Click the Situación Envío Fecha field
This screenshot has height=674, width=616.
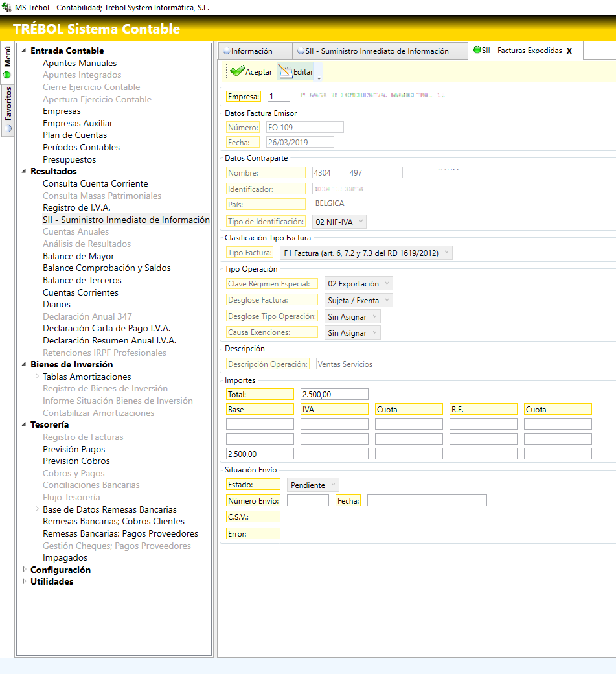point(427,500)
